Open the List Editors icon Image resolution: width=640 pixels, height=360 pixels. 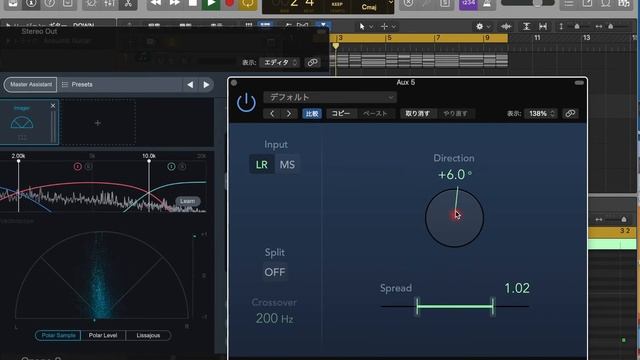(x=569, y=4)
